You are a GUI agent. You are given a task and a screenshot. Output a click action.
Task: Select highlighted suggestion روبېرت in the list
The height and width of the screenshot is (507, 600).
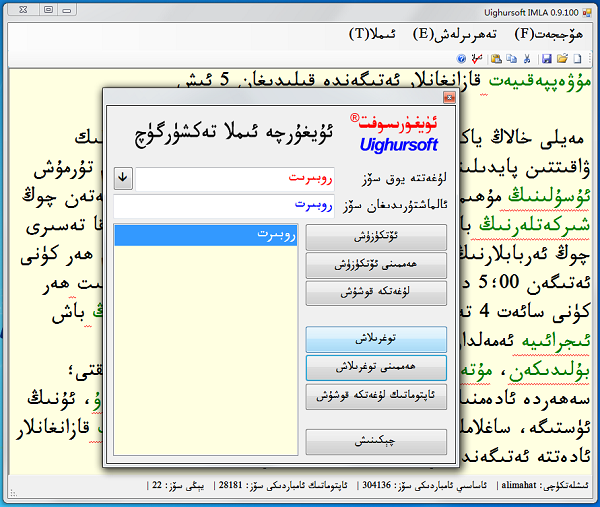click(206, 235)
